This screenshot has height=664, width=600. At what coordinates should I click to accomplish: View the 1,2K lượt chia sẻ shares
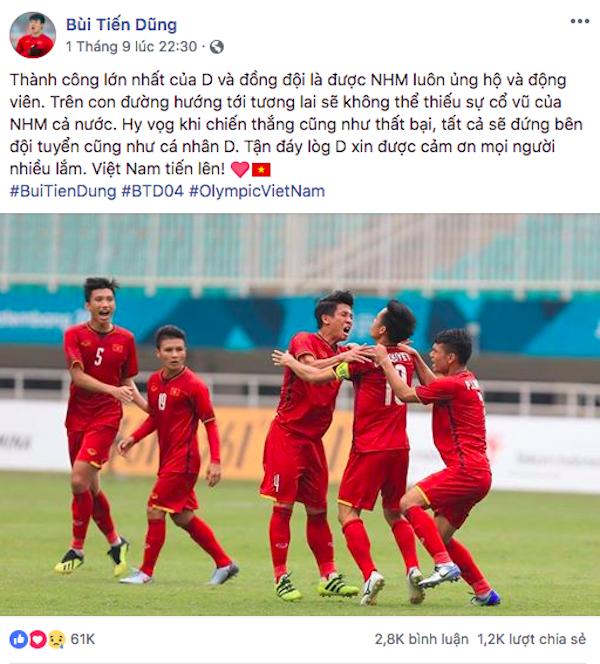click(x=532, y=639)
